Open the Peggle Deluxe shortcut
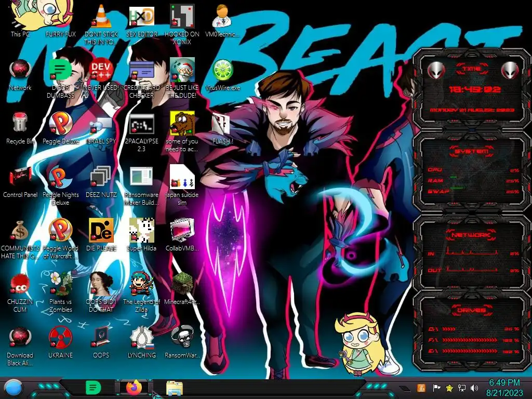532x399 pixels. (x=60, y=124)
